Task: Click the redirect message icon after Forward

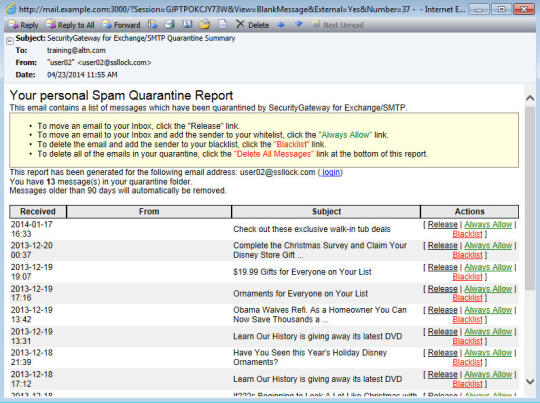Action: point(152,25)
